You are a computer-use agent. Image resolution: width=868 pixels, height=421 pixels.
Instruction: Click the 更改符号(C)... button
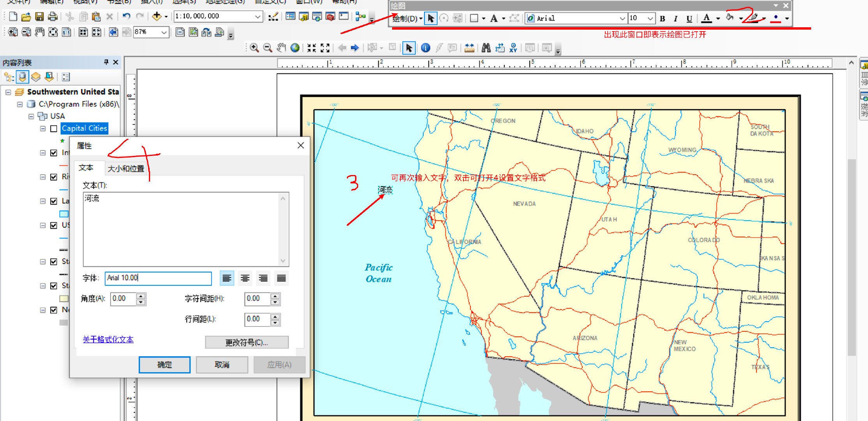pyautogui.click(x=246, y=342)
